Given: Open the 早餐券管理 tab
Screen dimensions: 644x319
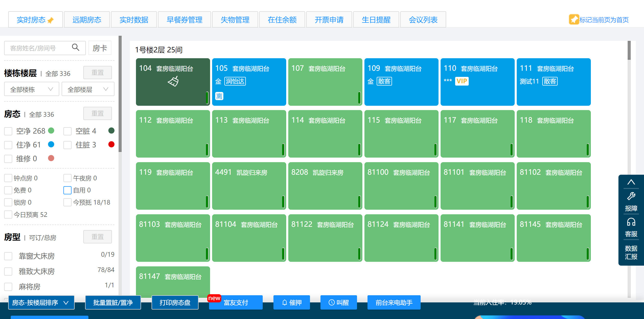Looking at the screenshot, I should click(185, 20).
